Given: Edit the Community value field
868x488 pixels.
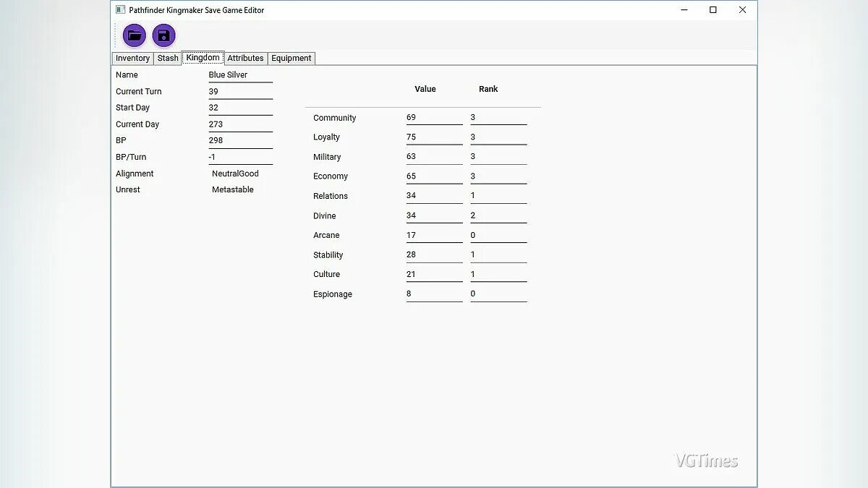Looking at the screenshot, I should [435, 118].
